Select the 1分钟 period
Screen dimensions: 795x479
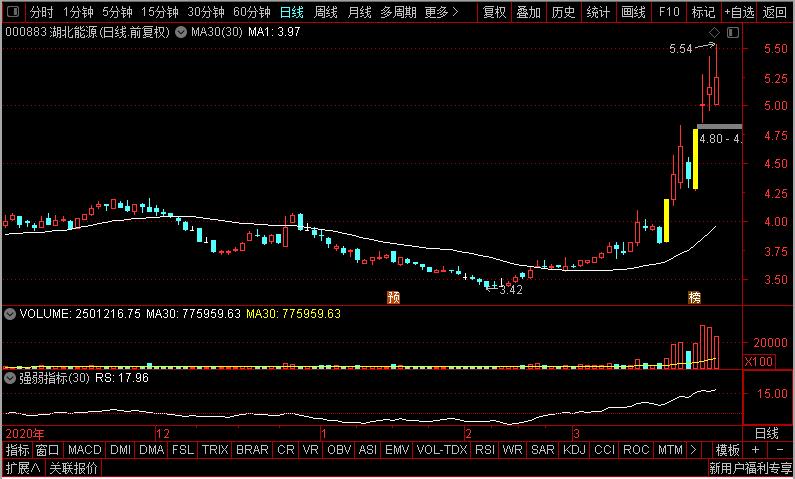pos(79,12)
